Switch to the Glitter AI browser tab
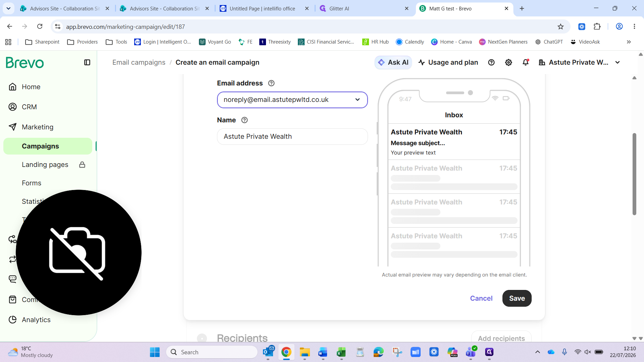644x362 pixels. click(x=364, y=8)
